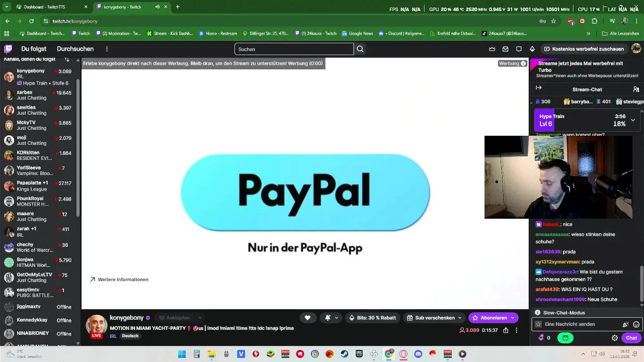Open the Alle Lesezeichen folder
The height and width of the screenshot is (362, 644).
(x=621, y=34)
